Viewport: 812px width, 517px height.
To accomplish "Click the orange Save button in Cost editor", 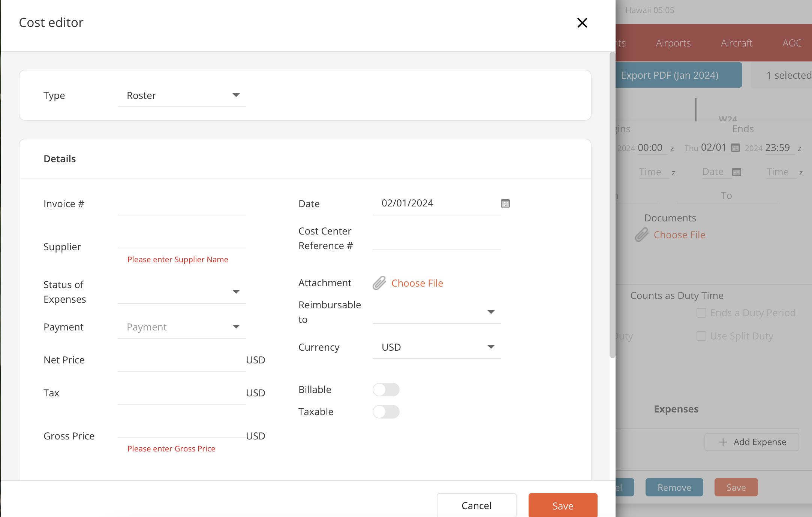I will [x=563, y=505].
